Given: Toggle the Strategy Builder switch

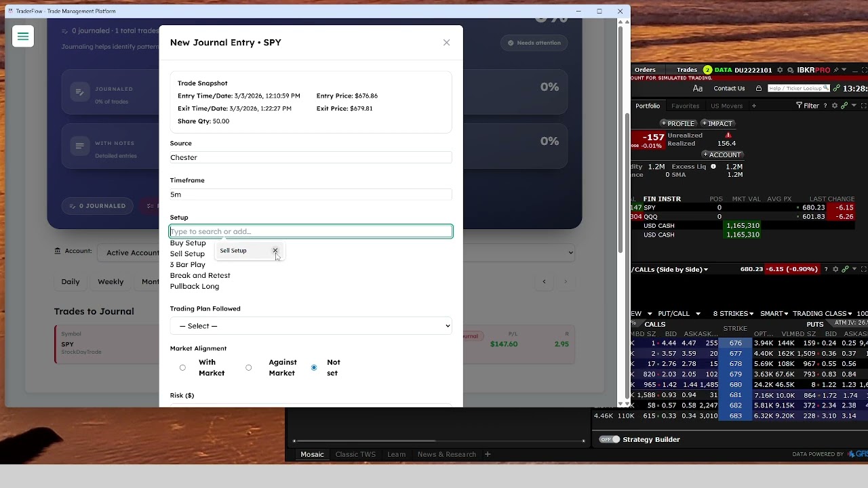Looking at the screenshot, I should [610, 439].
